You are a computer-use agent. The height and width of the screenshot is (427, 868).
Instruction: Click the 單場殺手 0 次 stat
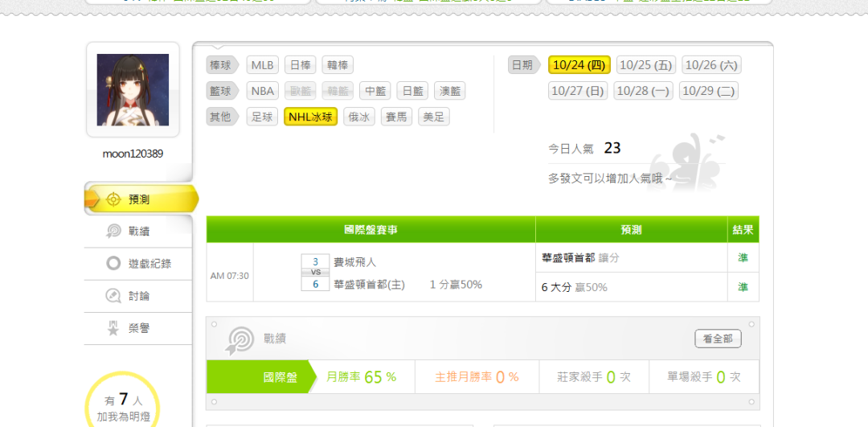point(703,377)
